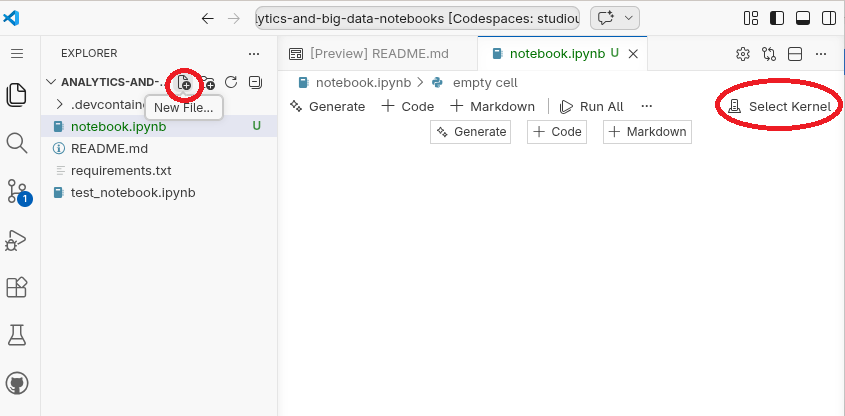Image resolution: width=845 pixels, height=416 pixels.
Task: Open the Search view in activity bar
Action: coord(17,143)
